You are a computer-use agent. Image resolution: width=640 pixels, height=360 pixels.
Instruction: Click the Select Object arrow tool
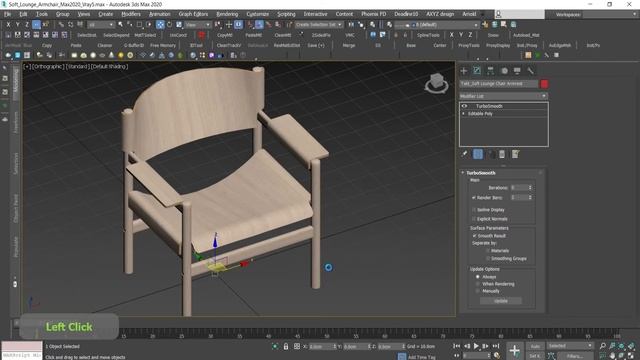point(120,24)
